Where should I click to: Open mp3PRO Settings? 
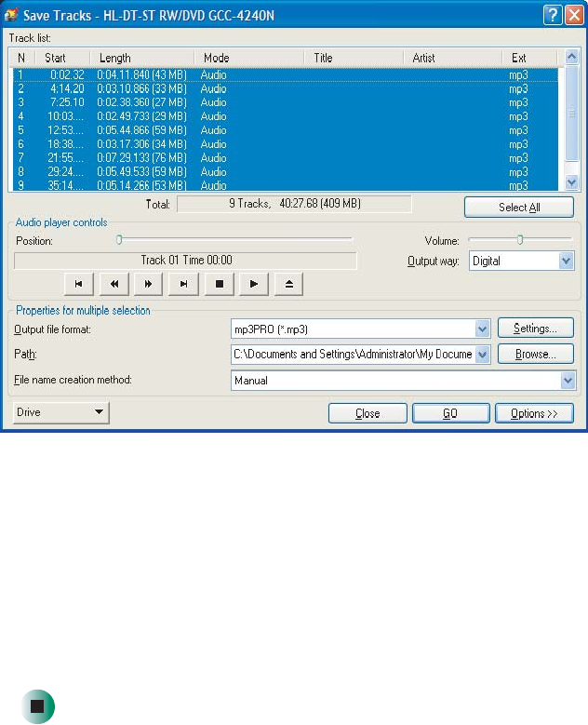pyautogui.click(x=536, y=329)
